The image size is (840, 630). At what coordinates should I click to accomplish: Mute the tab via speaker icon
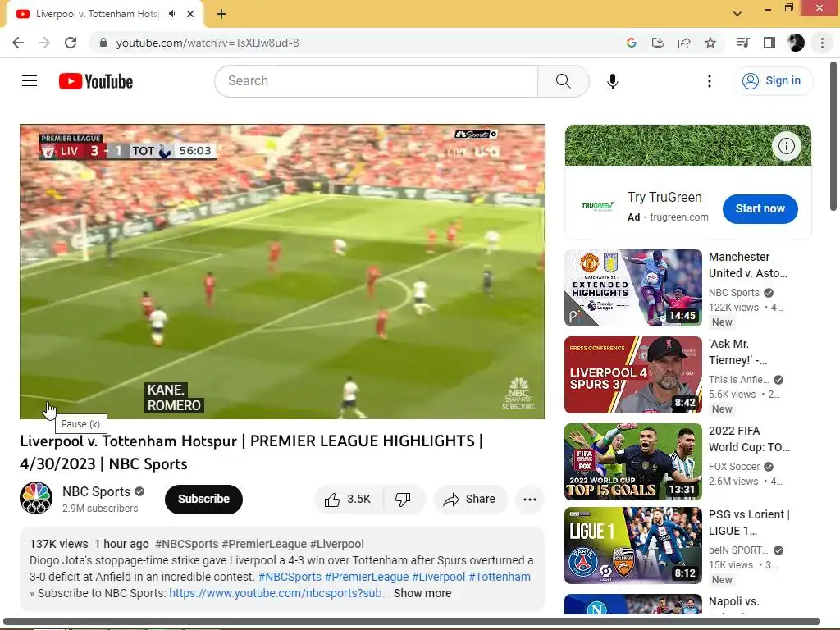pos(172,14)
